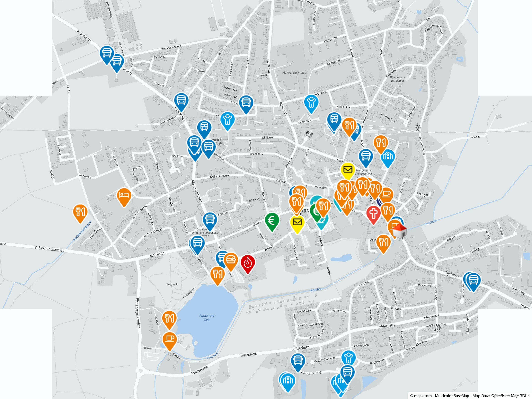Select red fire station marker

click(x=248, y=264)
